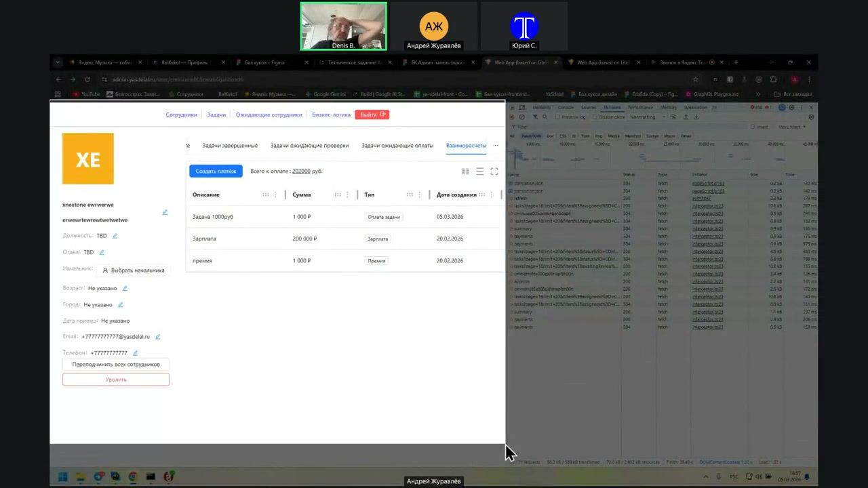Open the Сотрудники menu item

(x=181, y=115)
